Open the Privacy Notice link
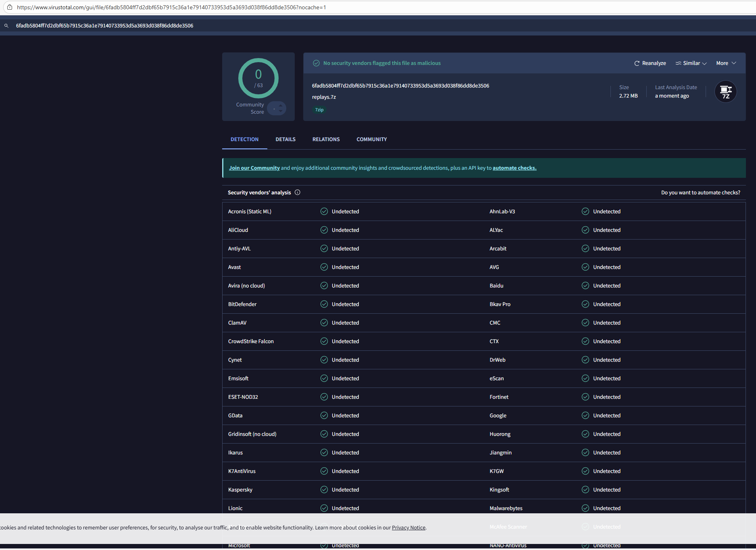This screenshot has width=756, height=550. tap(408, 527)
